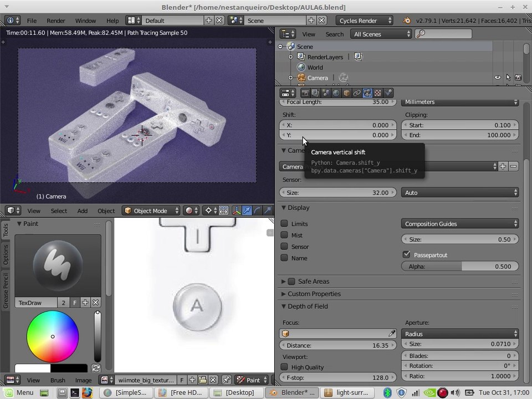The image size is (532, 399).
Task: Toggle Camera visibility eye in outliner
Action: point(498,78)
